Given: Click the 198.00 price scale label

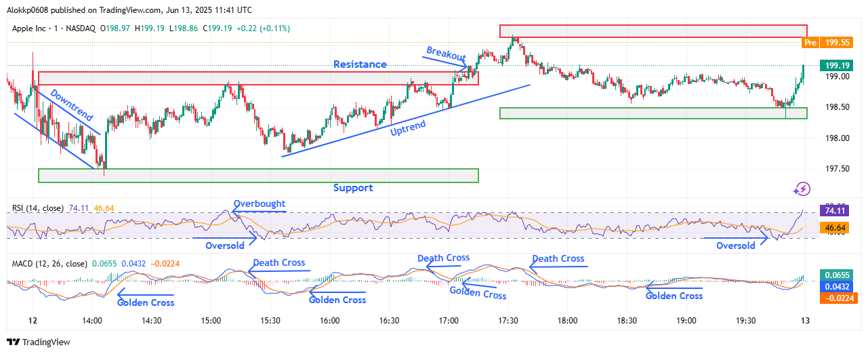Looking at the screenshot, I should tap(836, 138).
